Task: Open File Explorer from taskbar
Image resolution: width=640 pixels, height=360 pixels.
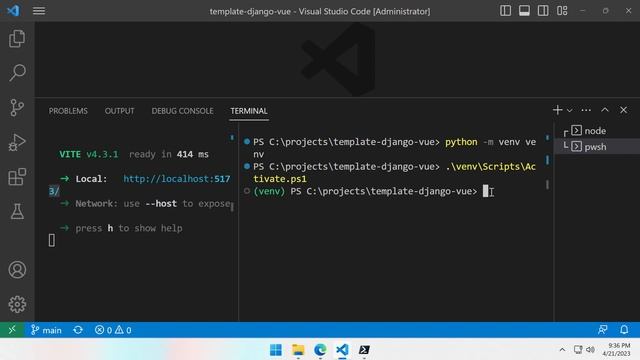Action: click(298, 350)
